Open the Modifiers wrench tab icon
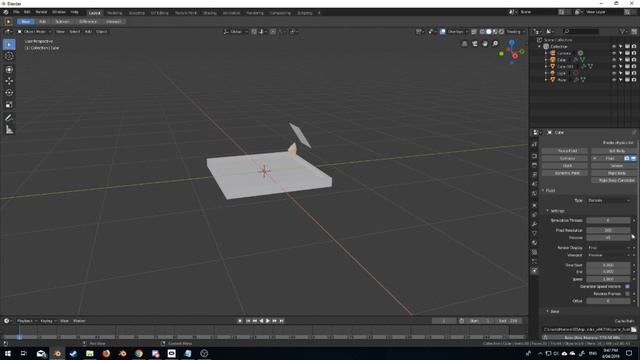The height and width of the screenshot is (360, 640). (534, 224)
